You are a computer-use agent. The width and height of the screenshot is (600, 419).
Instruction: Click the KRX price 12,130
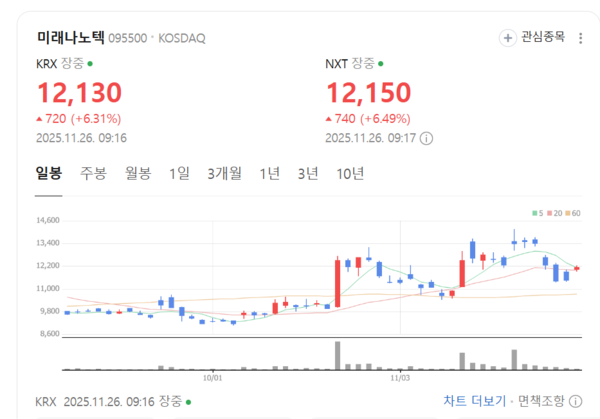point(79,93)
